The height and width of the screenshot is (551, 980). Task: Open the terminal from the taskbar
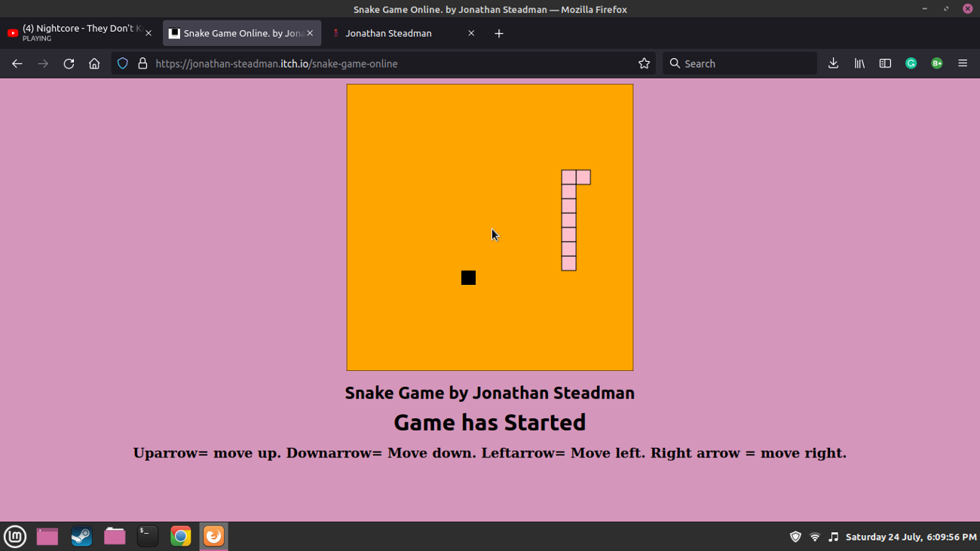point(147,537)
